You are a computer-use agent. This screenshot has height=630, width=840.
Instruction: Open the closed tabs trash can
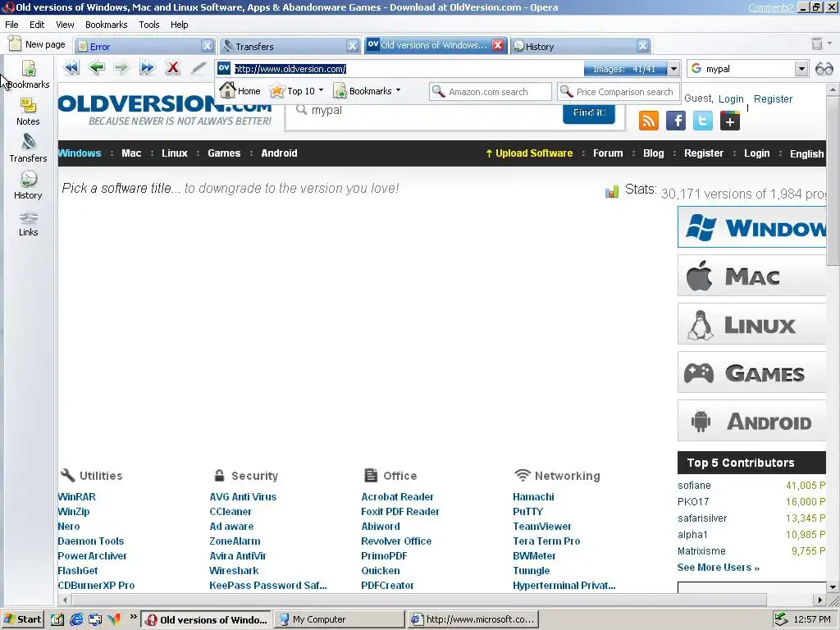click(x=816, y=44)
